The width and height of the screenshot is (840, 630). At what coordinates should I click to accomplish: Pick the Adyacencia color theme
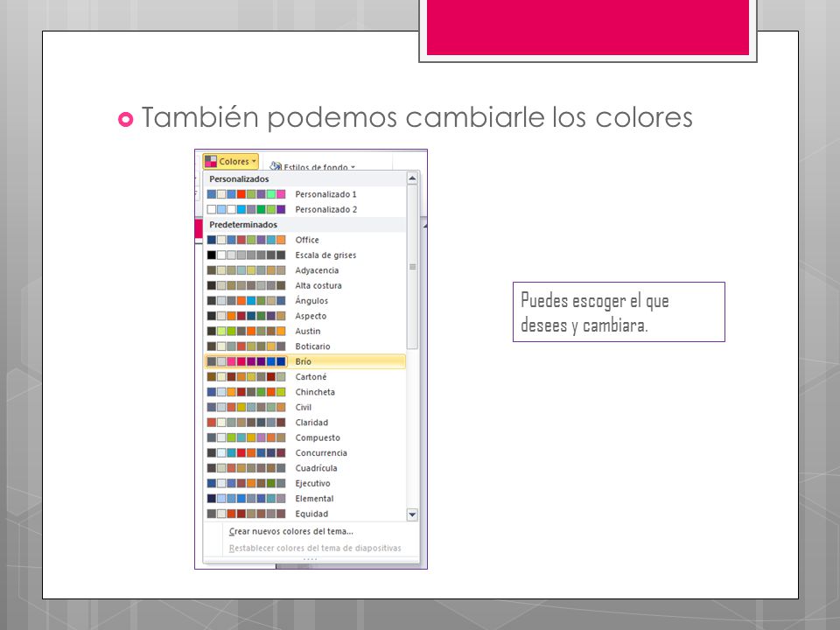[304, 270]
